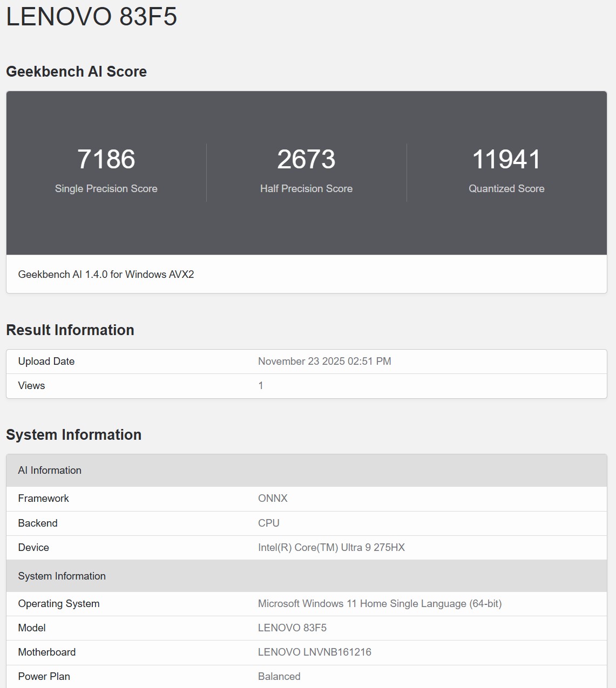Click the LENOVO LNVNB161216 motherboard value

coord(314,652)
